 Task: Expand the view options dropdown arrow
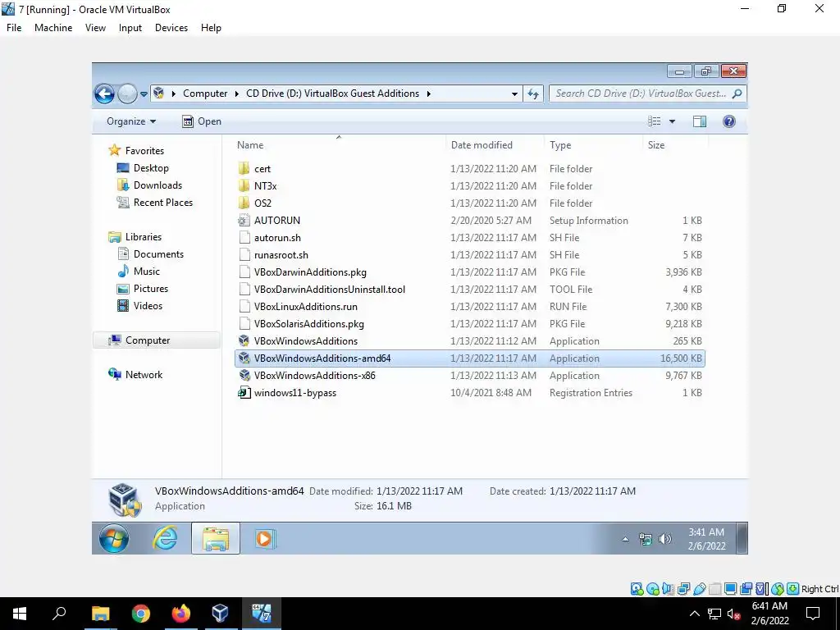tap(672, 121)
